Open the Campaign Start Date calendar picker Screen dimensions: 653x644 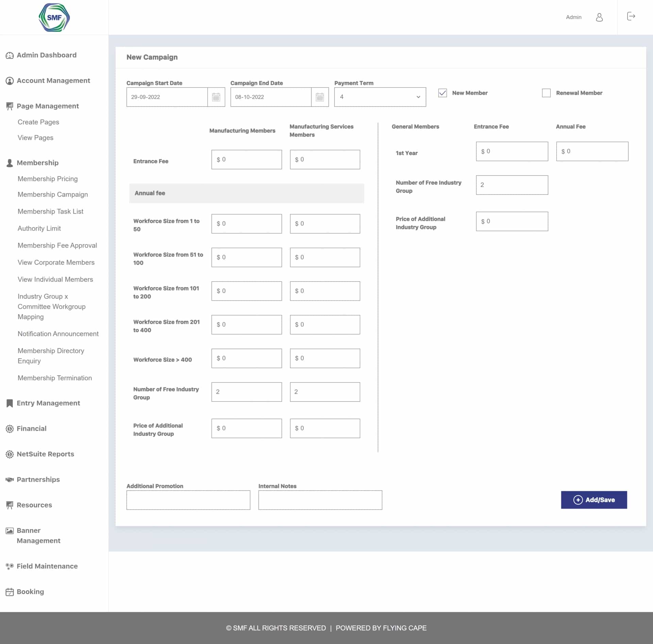[x=216, y=97]
